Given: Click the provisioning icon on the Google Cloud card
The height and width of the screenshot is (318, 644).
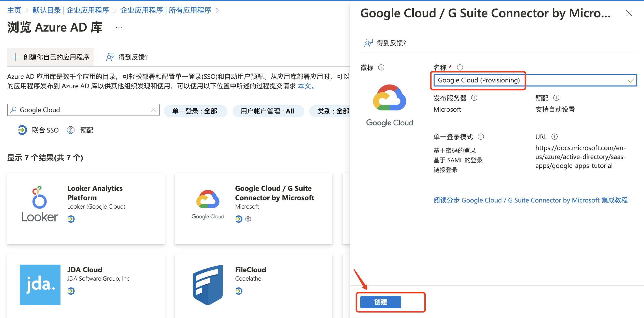Looking at the screenshot, I should click(x=248, y=219).
